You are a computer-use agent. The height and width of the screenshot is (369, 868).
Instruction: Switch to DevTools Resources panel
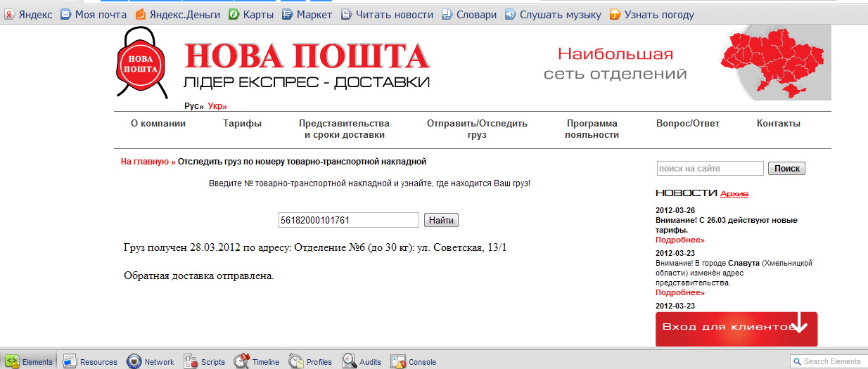[x=90, y=361]
